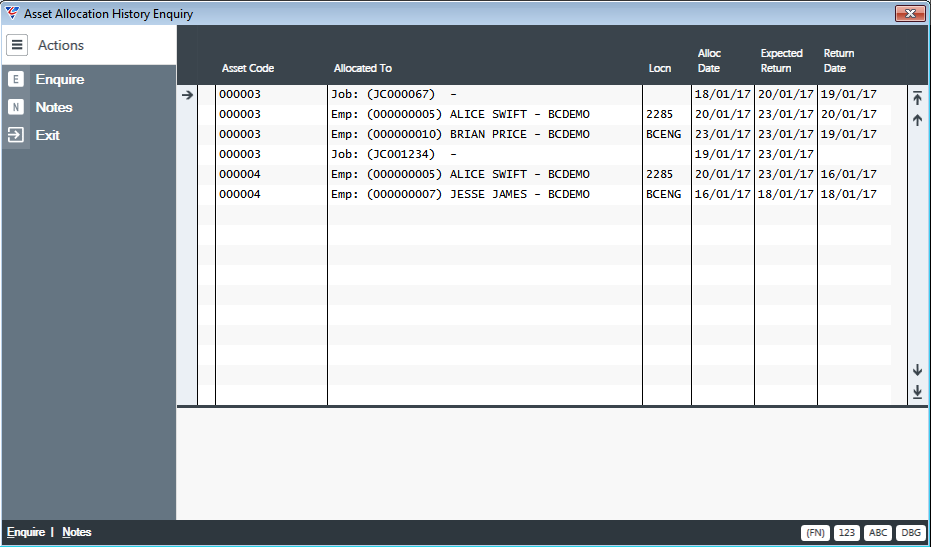Click the Enquire link in footer bar
Screen dimensions: 932x547
pos(26,532)
